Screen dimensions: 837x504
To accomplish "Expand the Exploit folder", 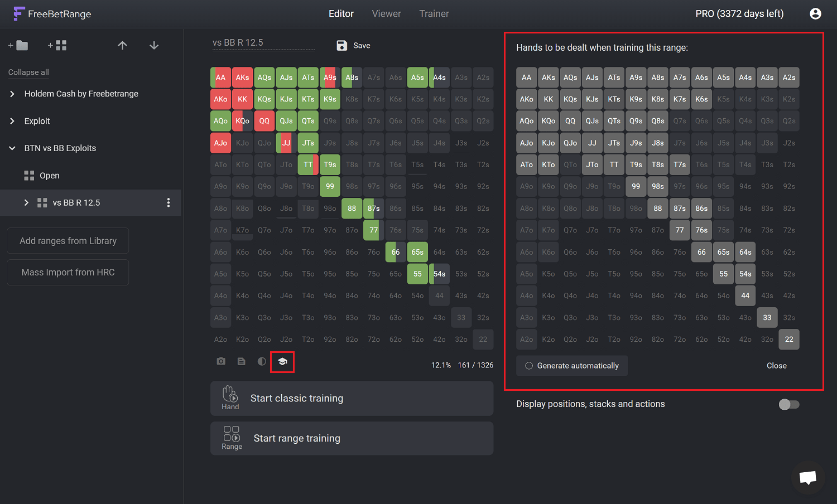I will (x=12, y=121).
